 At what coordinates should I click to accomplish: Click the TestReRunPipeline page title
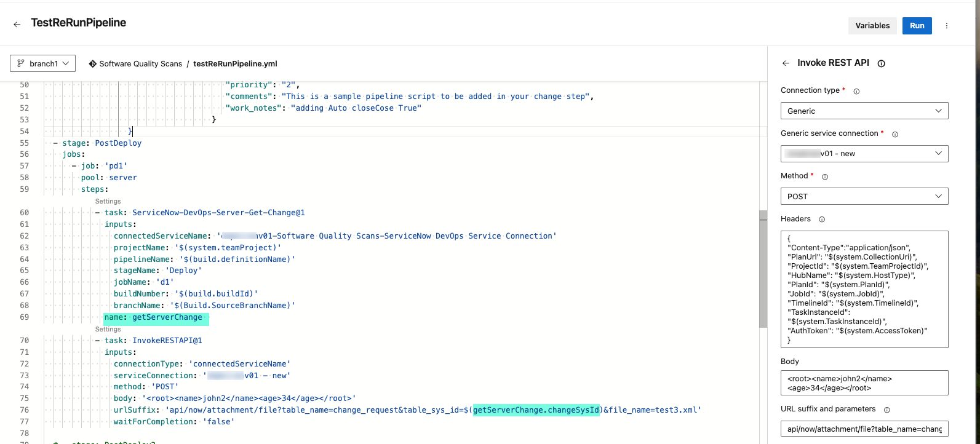click(x=79, y=23)
